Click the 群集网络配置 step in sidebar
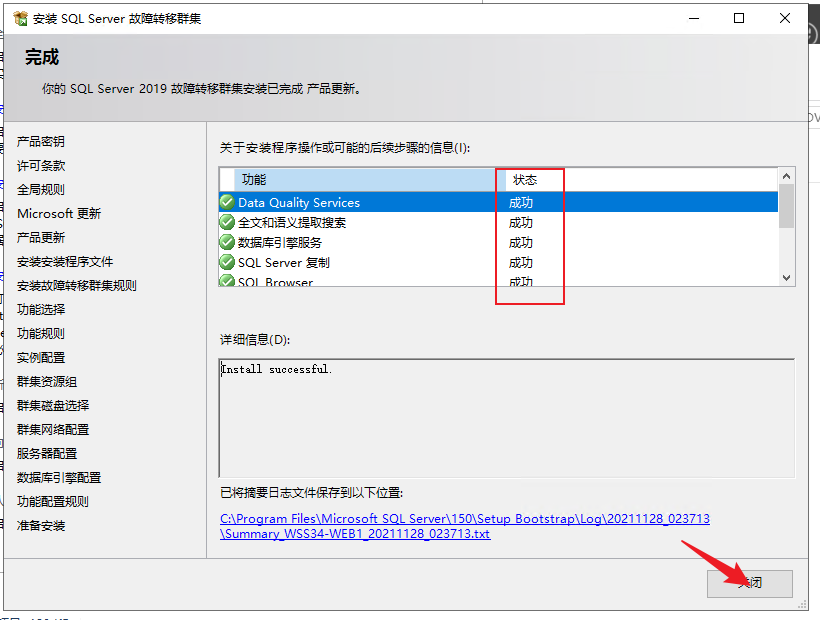The width and height of the screenshot is (820, 620). coord(53,430)
